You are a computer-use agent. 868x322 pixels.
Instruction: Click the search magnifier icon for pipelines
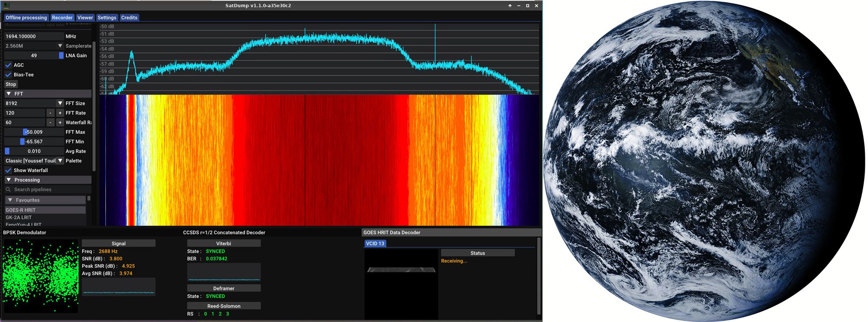point(8,190)
